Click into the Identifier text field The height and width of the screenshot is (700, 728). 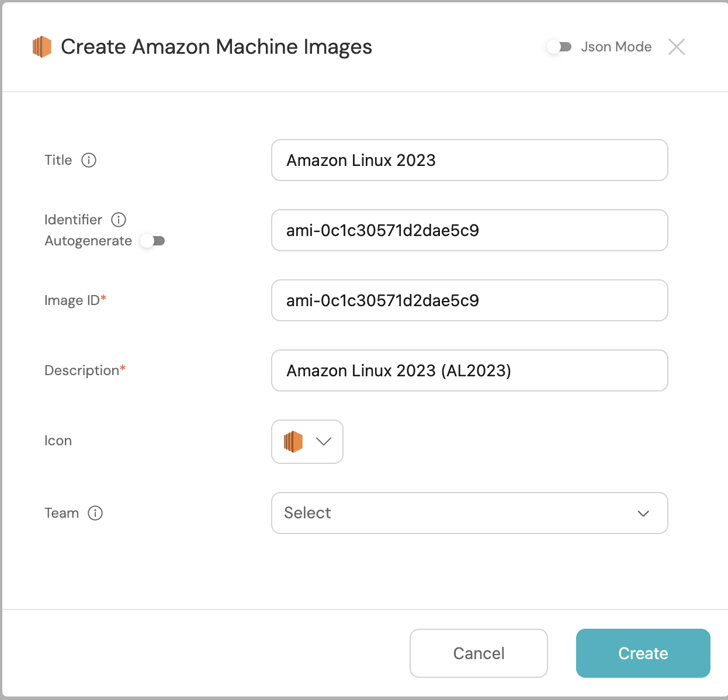click(469, 230)
